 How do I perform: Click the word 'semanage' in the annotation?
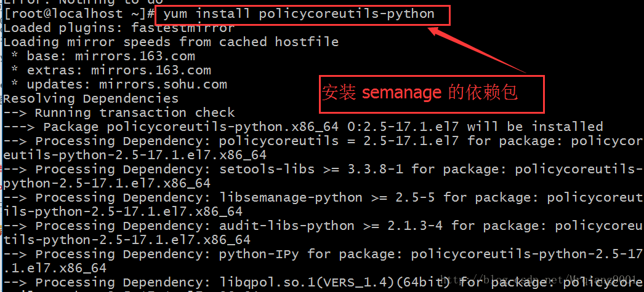click(x=401, y=93)
